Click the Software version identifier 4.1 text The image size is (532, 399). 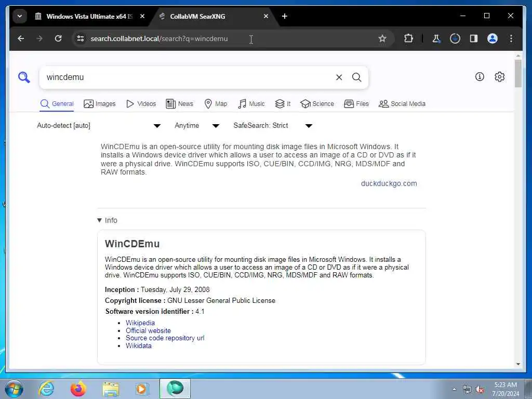tap(155, 312)
